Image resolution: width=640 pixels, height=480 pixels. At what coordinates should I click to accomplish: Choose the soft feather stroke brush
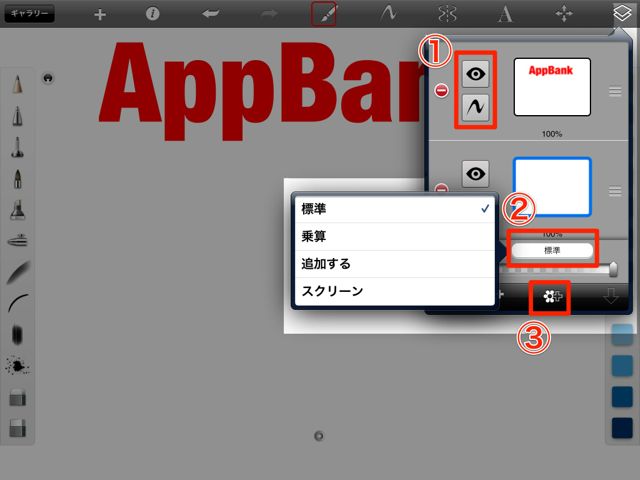[18, 272]
